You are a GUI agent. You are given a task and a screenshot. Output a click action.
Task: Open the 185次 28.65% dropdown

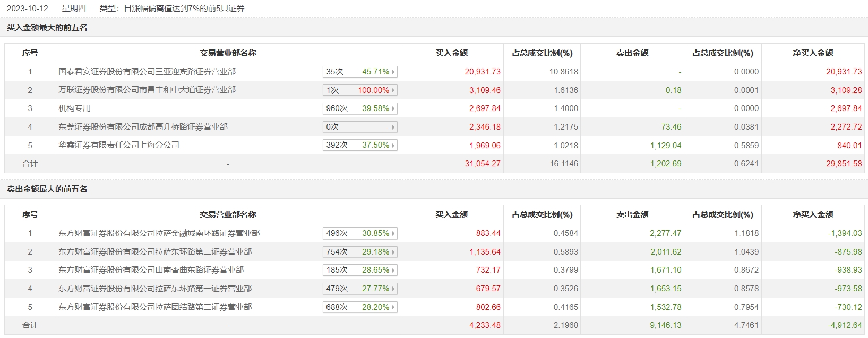point(360,270)
